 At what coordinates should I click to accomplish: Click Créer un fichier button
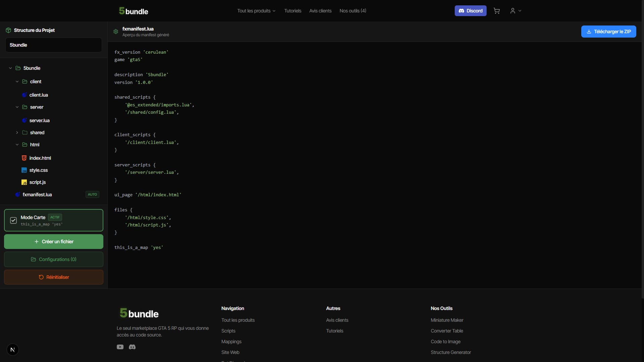click(54, 242)
